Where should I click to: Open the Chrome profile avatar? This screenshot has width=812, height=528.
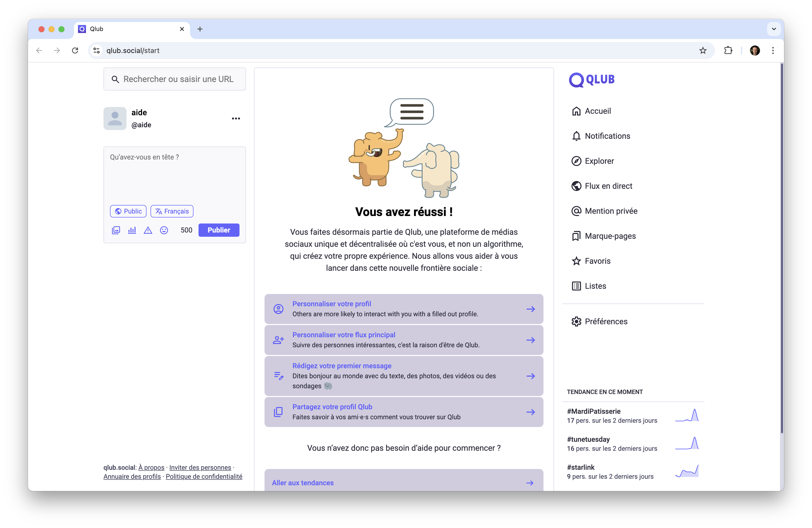755,51
